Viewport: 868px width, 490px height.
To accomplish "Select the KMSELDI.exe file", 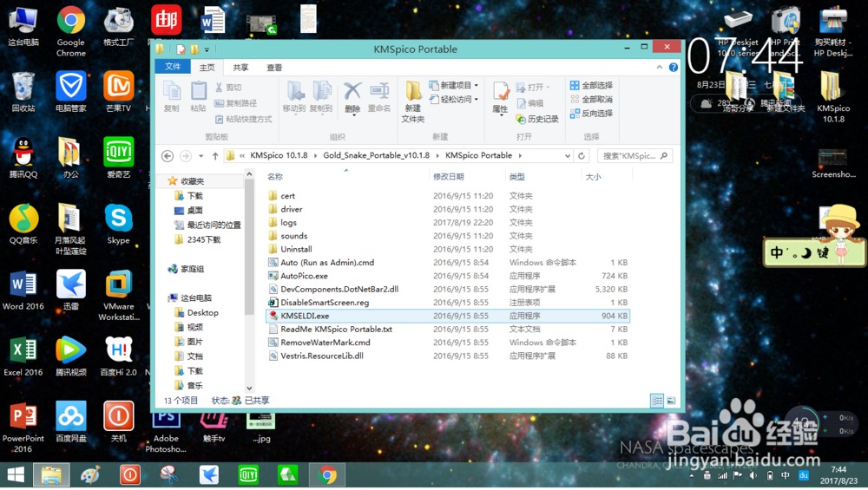I will click(x=448, y=316).
